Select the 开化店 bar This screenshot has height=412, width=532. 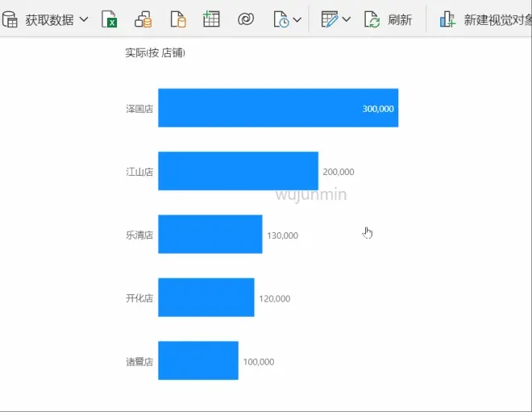[206, 298]
